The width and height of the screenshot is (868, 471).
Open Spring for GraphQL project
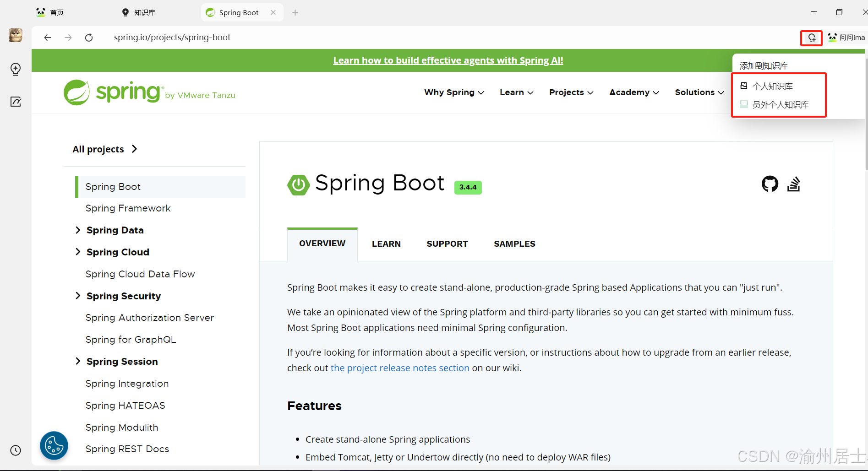click(x=131, y=340)
